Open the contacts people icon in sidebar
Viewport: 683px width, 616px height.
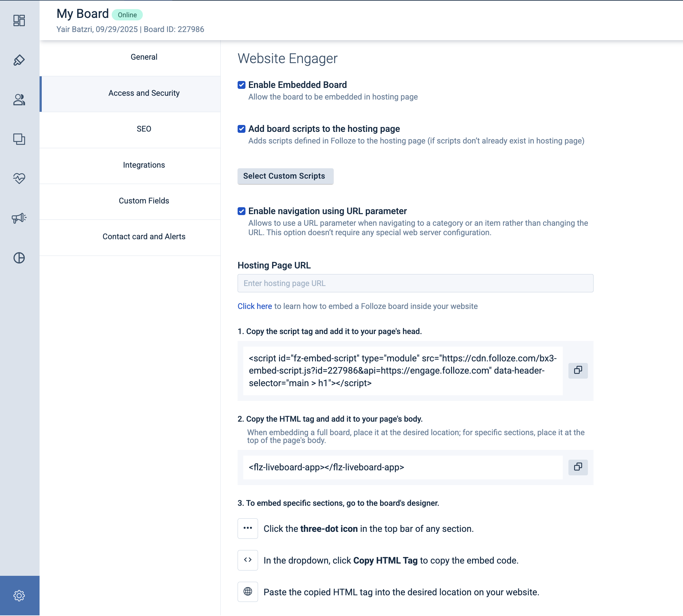(19, 100)
